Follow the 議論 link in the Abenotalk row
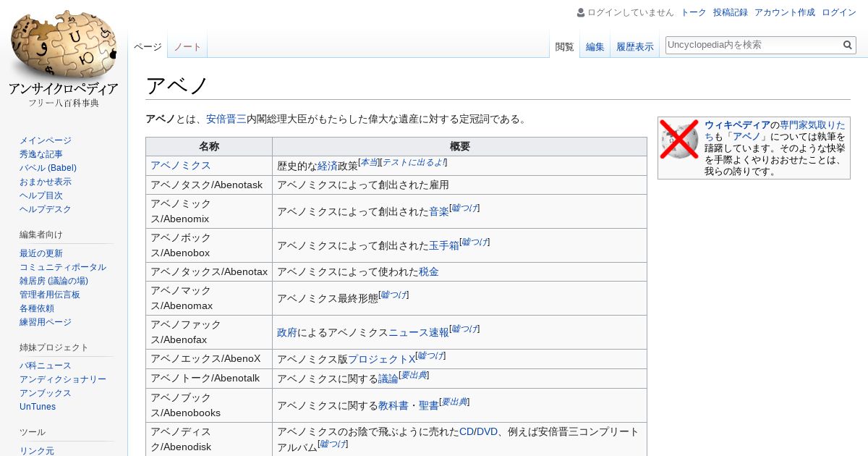 click(x=388, y=379)
